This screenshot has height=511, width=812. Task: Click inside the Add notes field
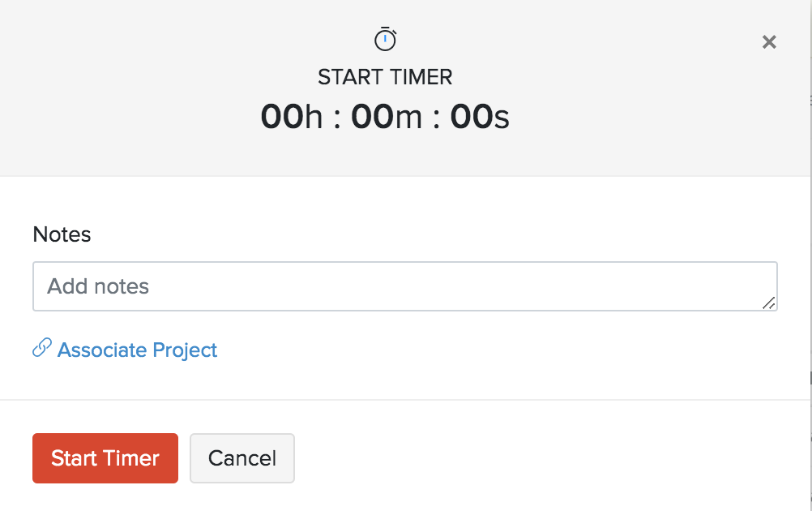point(405,286)
